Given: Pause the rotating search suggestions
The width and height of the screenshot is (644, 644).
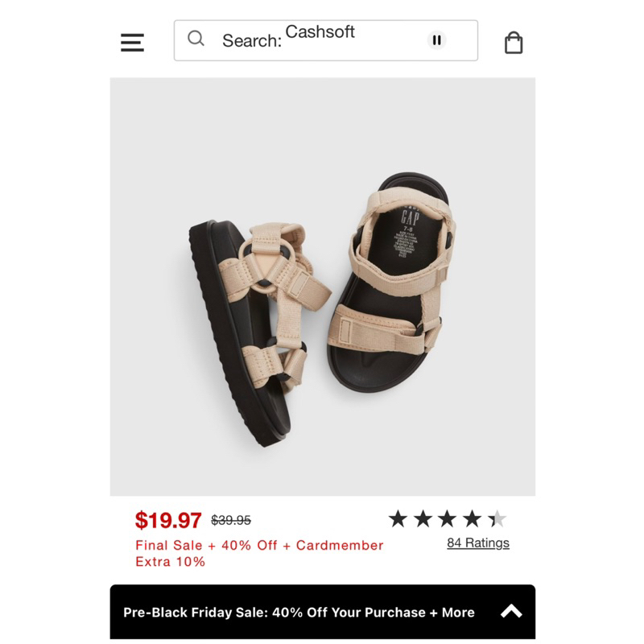Looking at the screenshot, I should click(436, 38).
